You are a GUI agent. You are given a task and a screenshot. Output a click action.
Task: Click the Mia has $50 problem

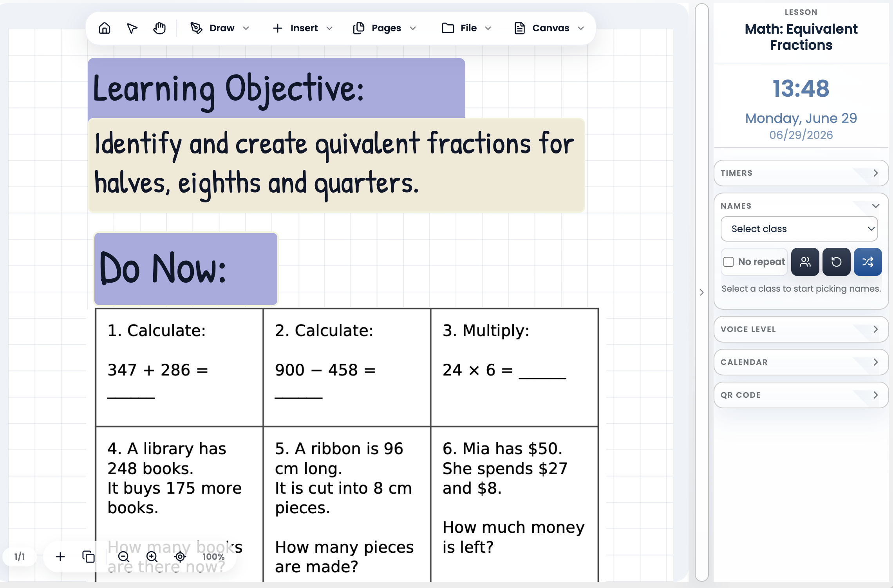tap(515, 505)
